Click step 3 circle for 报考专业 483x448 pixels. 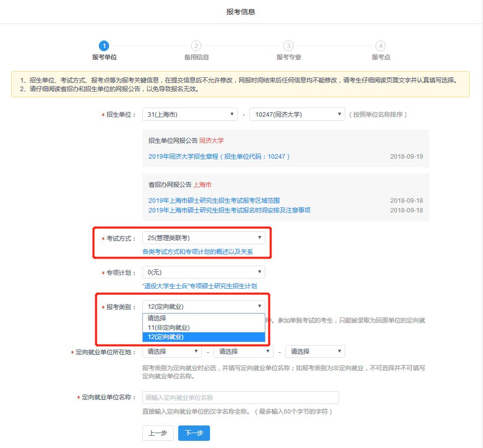click(288, 46)
